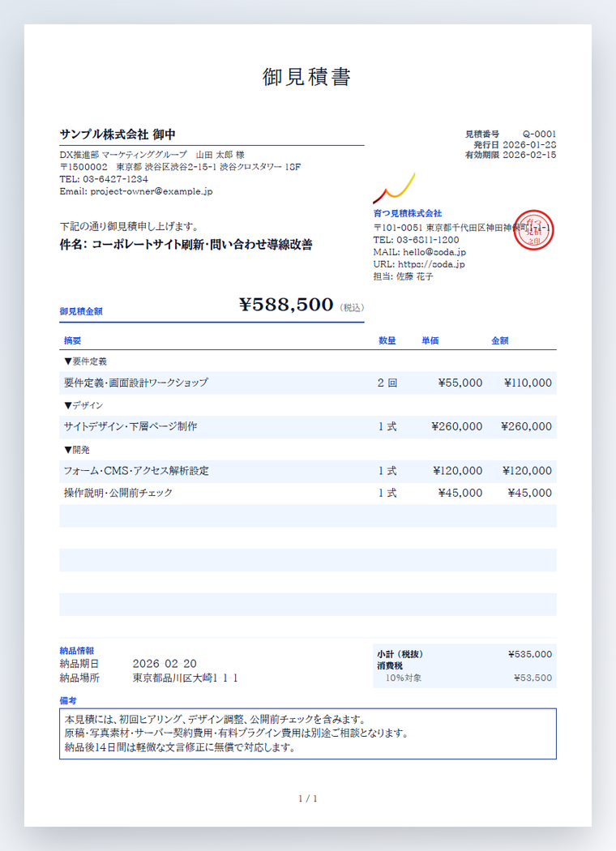Click the client TEL: 03-6427-1234 line
This screenshot has width=616, height=851.
pyautogui.click(x=104, y=179)
